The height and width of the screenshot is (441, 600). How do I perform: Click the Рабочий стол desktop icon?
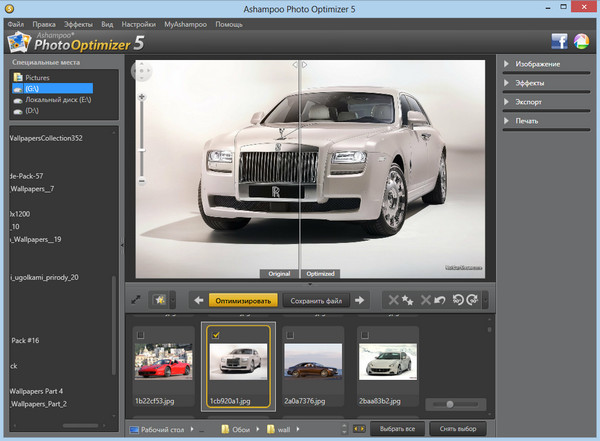point(134,430)
